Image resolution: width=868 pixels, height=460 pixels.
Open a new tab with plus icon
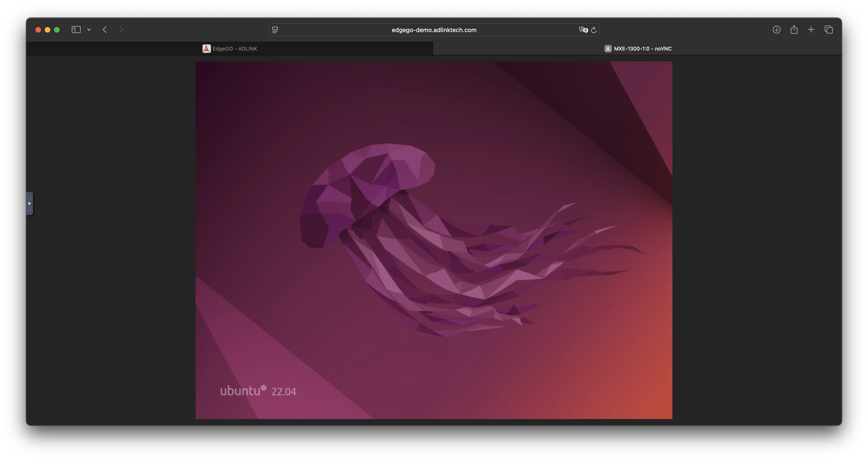[811, 30]
